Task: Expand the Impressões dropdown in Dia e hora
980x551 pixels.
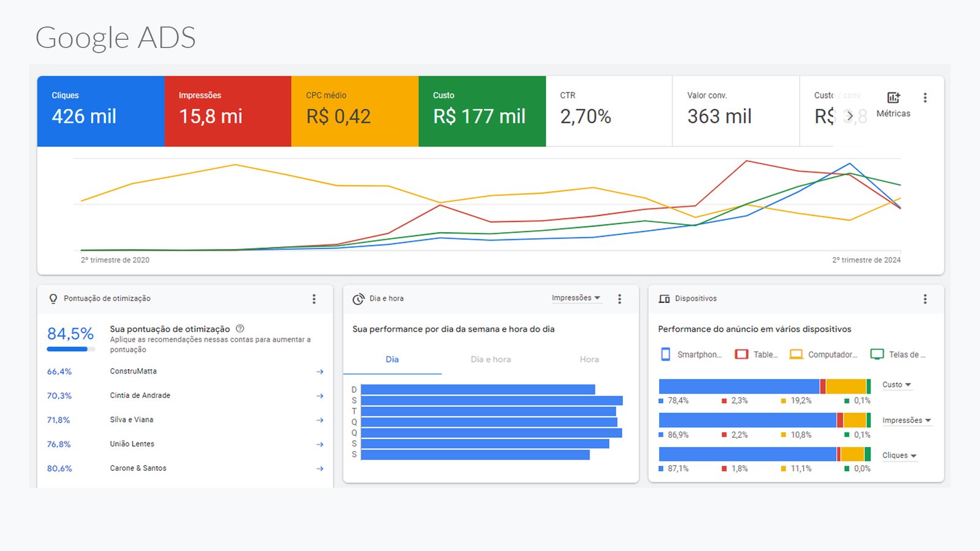Action: point(576,298)
